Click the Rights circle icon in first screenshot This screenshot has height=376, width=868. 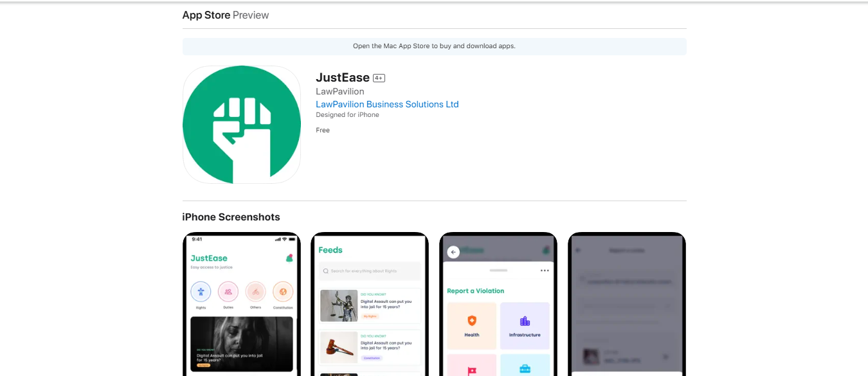tap(201, 292)
